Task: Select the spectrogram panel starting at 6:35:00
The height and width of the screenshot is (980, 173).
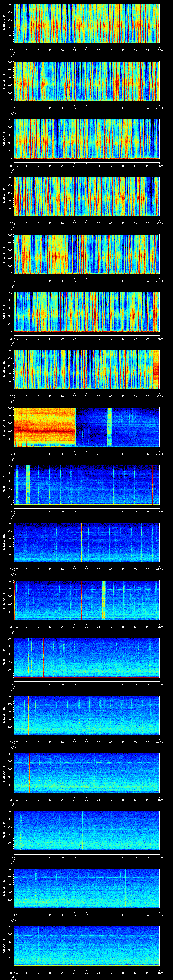Action: 87,254
